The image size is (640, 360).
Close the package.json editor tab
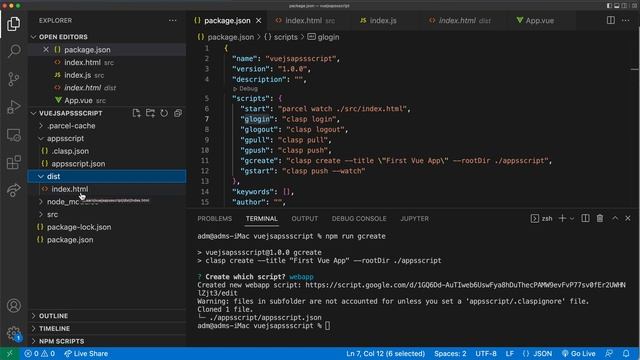[x=258, y=20]
